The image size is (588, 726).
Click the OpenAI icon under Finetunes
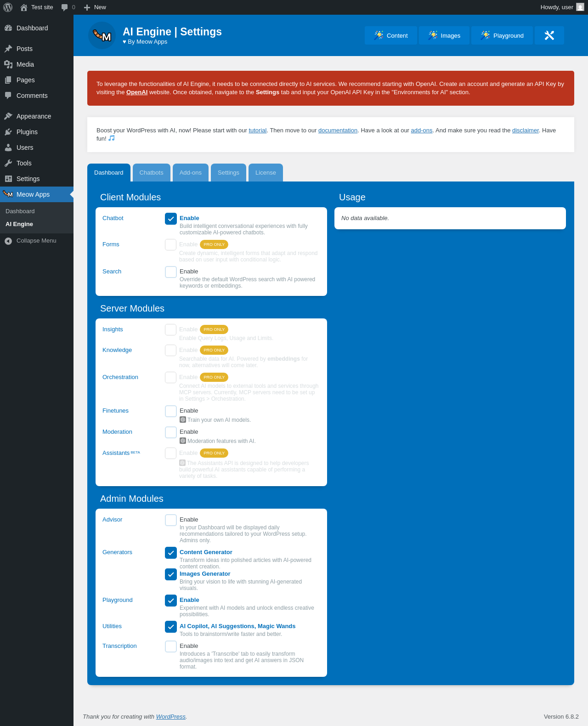[x=183, y=420]
